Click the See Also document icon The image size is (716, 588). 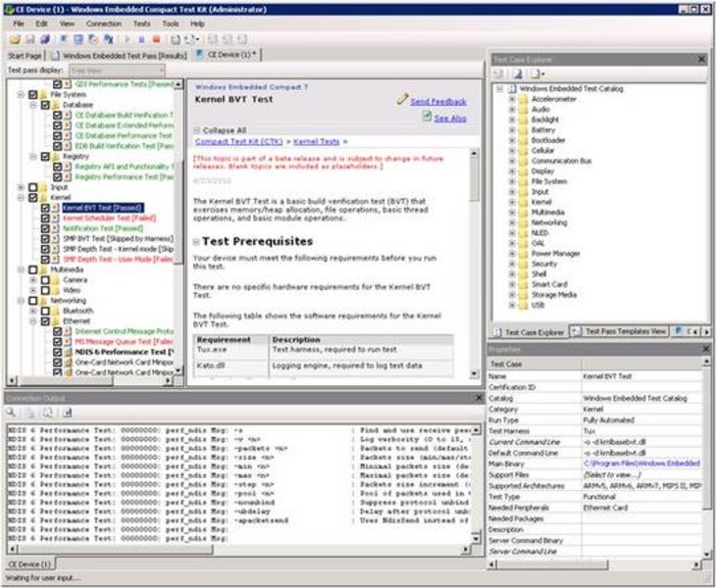[427, 117]
